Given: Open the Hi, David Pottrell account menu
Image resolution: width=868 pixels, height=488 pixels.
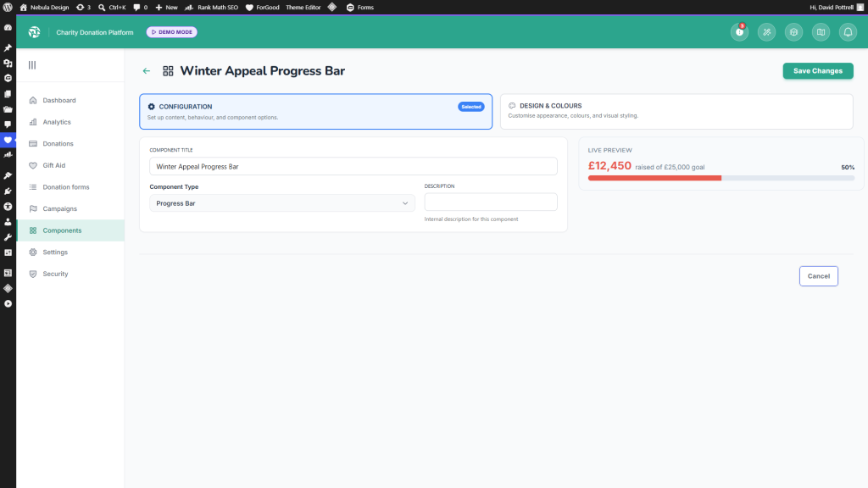Looking at the screenshot, I should point(837,7).
